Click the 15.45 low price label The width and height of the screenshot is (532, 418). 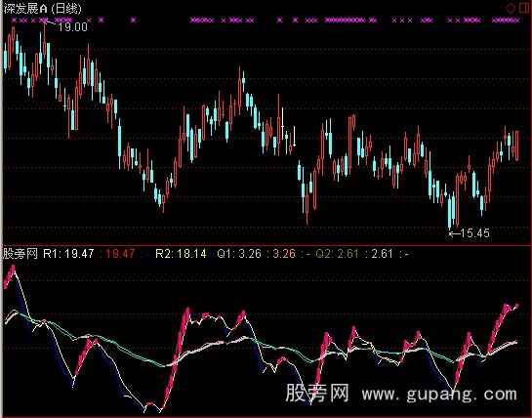475,233
